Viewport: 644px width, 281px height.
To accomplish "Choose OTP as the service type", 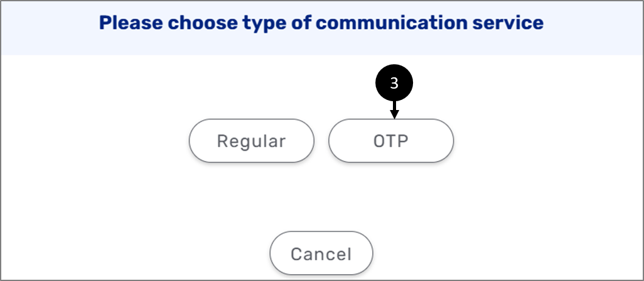I will pyautogui.click(x=391, y=141).
